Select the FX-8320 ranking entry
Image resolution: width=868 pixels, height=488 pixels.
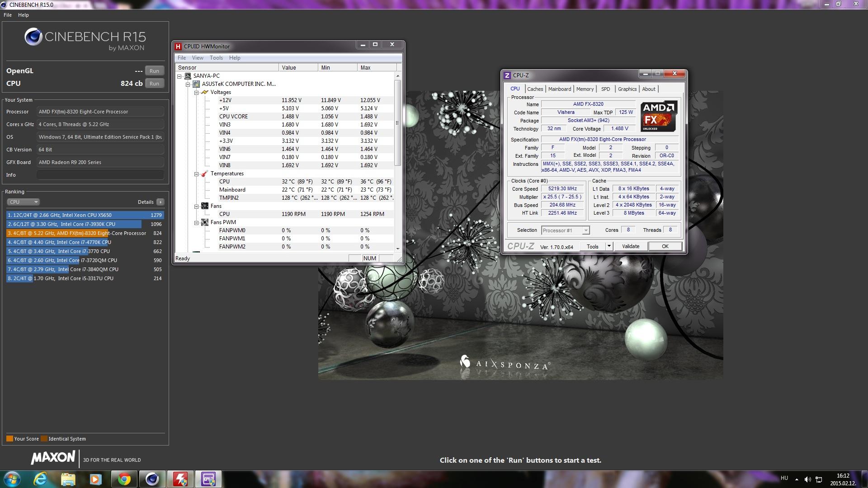[85, 233]
